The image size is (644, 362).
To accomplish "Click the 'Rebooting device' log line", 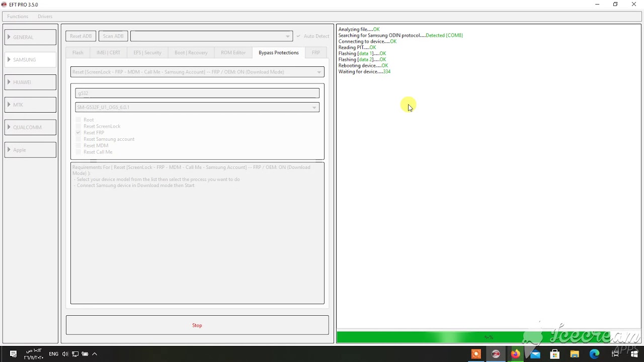I will (x=363, y=66).
